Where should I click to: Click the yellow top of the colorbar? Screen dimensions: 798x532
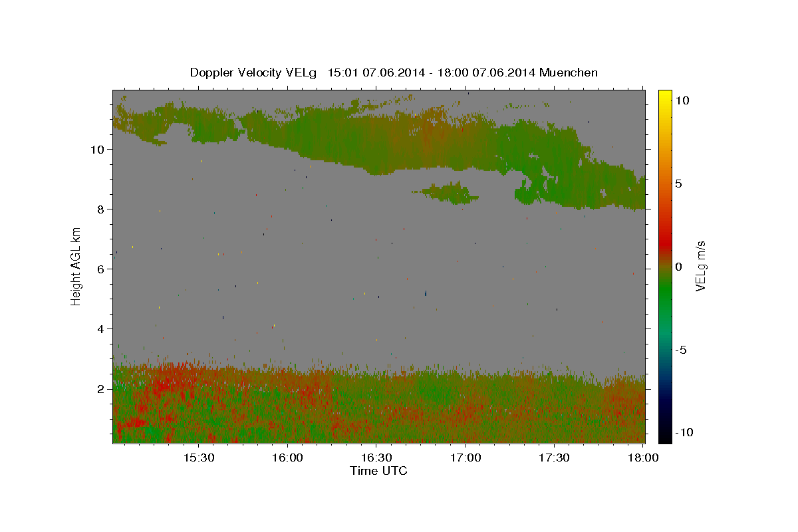pos(665,94)
